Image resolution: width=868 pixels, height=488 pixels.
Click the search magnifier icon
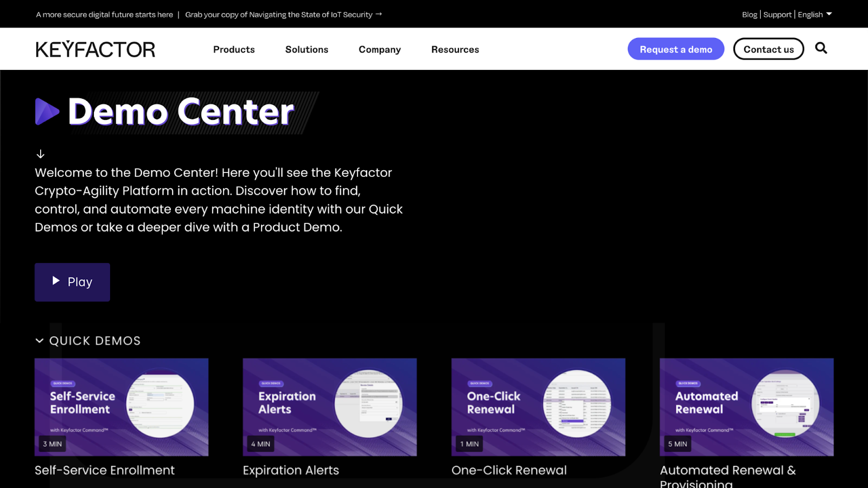coord(821,48)
